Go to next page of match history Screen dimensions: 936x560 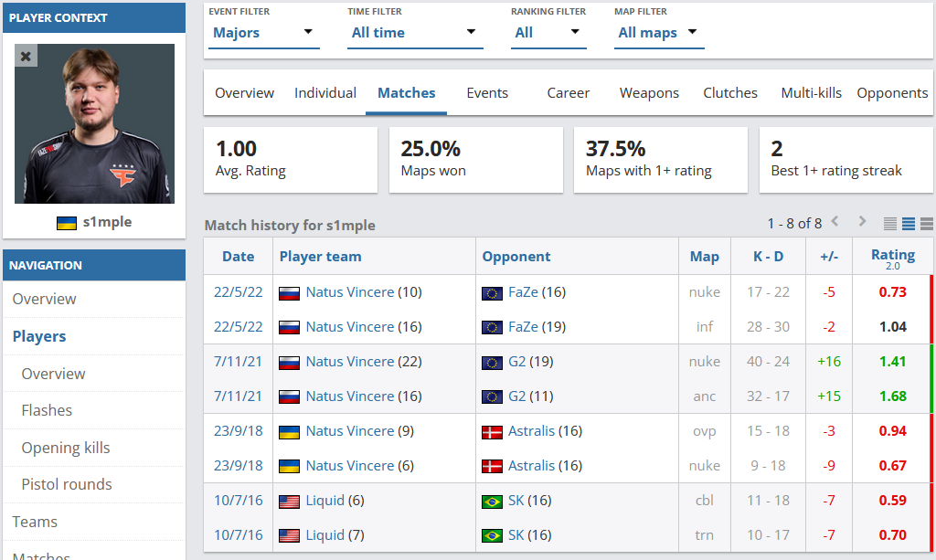click(x=862, y=222)
